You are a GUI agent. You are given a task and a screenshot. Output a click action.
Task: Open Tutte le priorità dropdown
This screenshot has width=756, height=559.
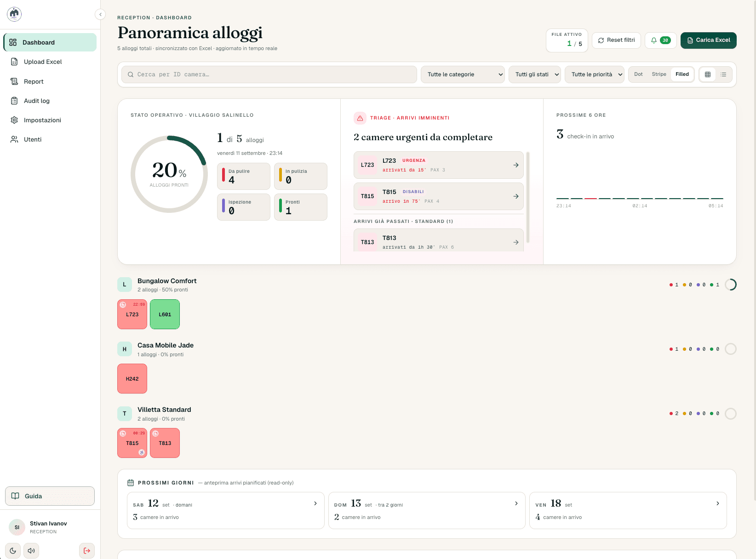point(595,74)
